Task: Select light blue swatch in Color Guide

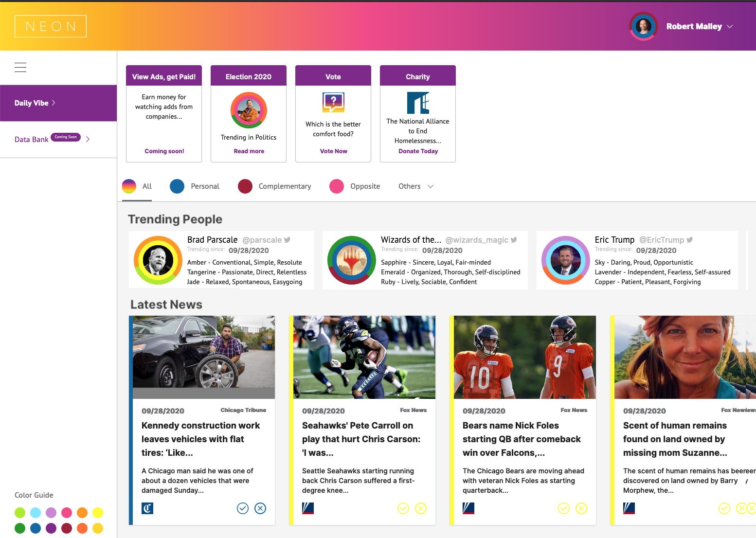Action: coord(36,512)
